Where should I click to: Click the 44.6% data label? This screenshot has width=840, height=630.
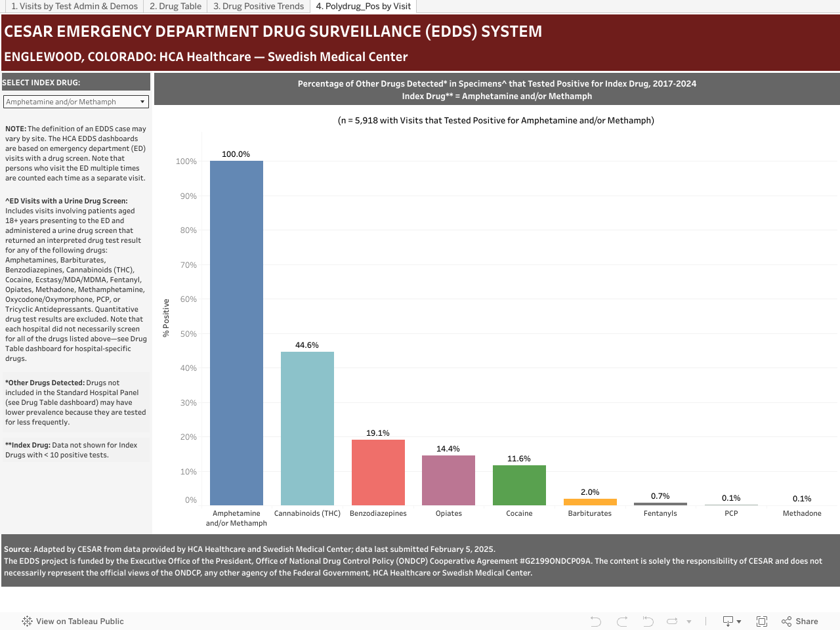click(x=307, y=345)
